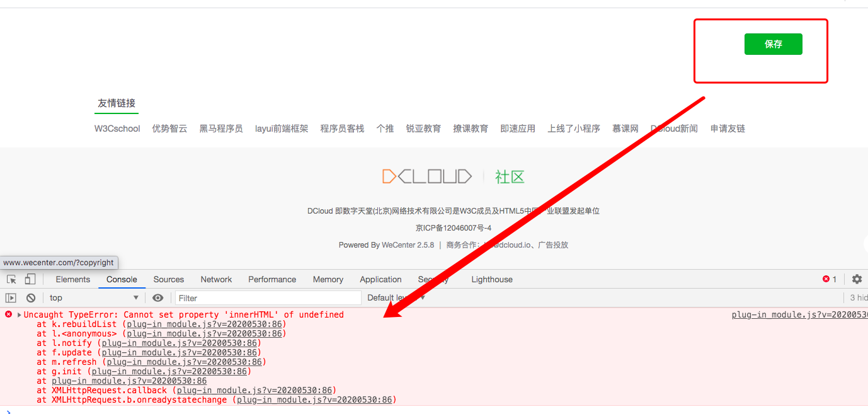Open source link on f.update line
868x414 pixels.
tap(179, 352)
